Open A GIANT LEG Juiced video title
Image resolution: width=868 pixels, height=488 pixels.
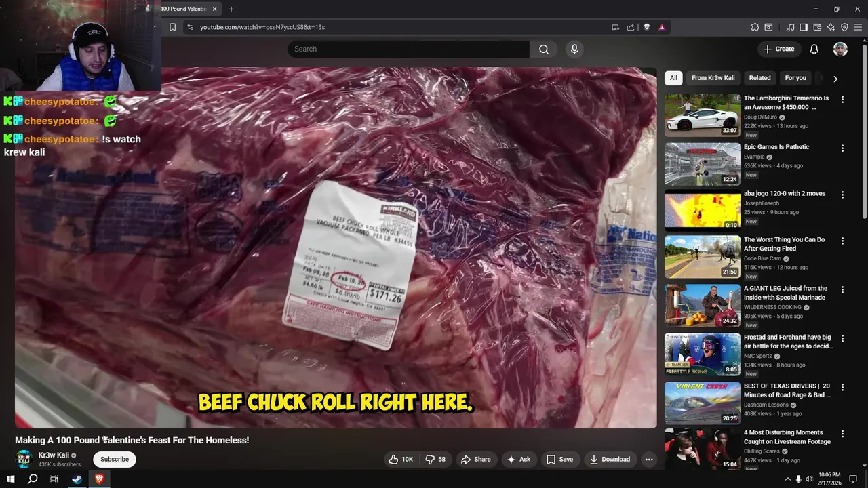click(x=785, y=293)
